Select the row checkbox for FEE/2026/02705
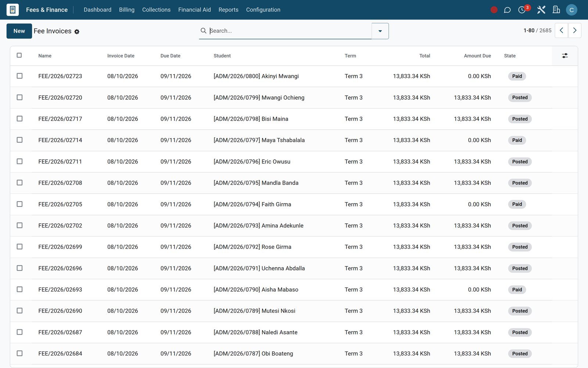Screen dimensions: 588x368 tap(19, 204)
